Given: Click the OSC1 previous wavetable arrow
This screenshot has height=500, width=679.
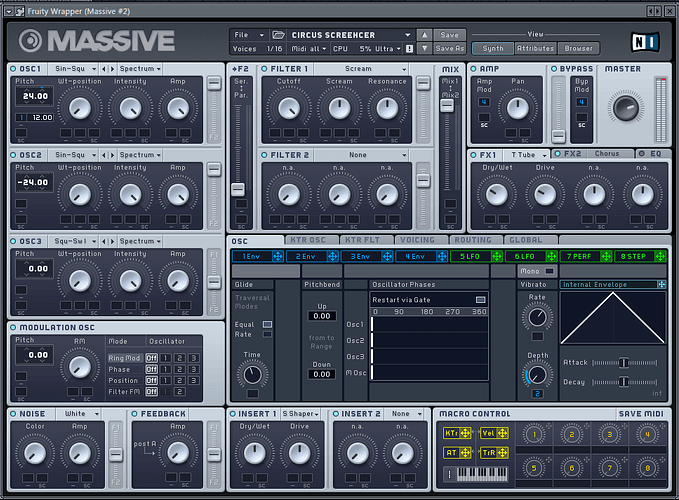Looking at the screenshot, I should [x=104, y=69].
